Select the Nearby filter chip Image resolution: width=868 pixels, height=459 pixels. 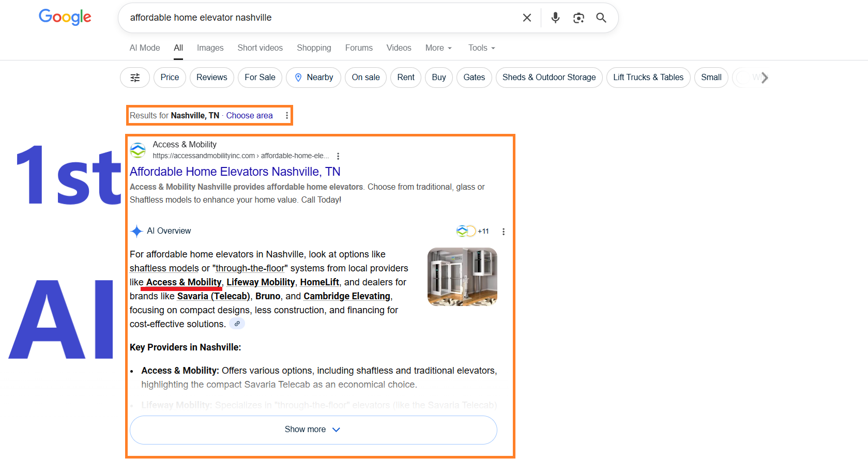tap(314, 78)
